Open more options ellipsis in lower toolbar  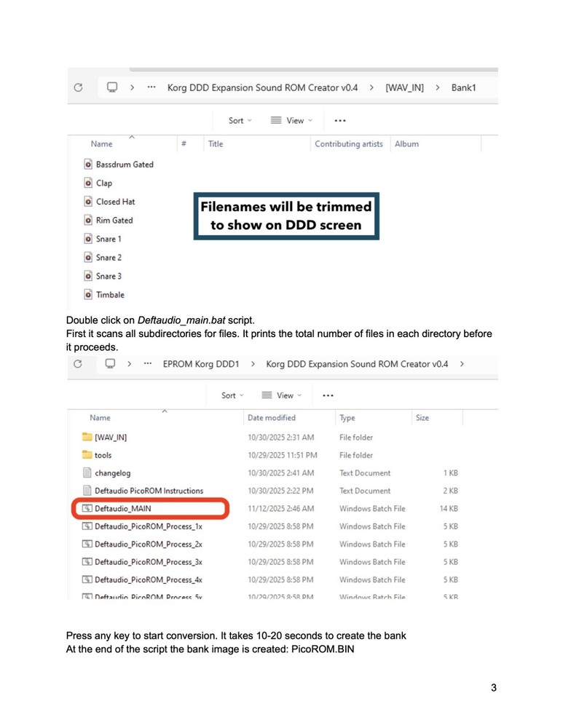pyautogui.click(x=328, y=395)
